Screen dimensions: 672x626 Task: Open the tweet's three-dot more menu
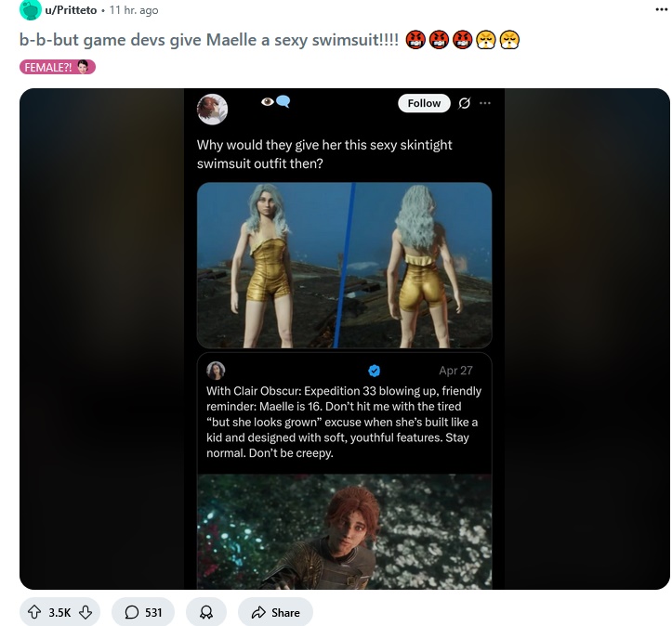point(485,103)
